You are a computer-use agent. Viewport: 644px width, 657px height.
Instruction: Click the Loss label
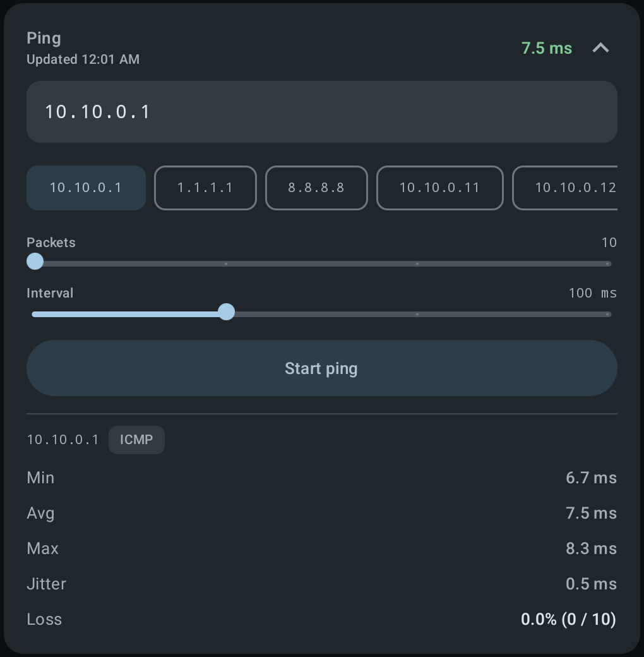44,619
